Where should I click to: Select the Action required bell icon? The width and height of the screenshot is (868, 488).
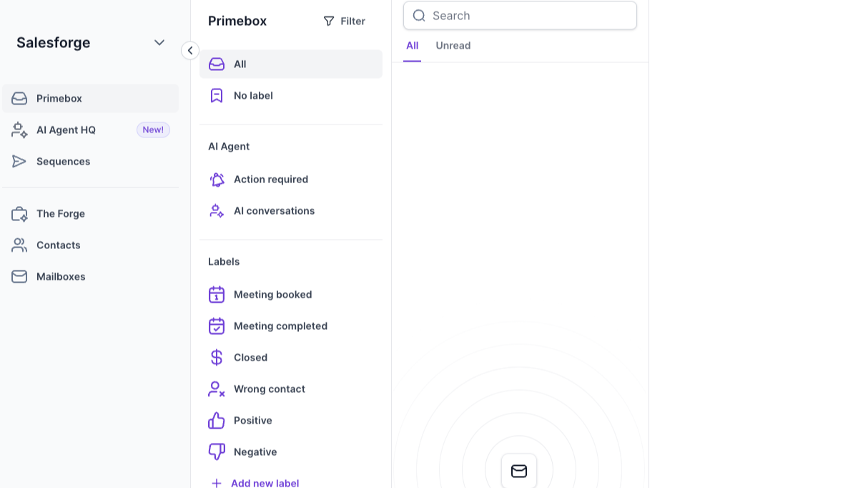[x=217, y=180]
